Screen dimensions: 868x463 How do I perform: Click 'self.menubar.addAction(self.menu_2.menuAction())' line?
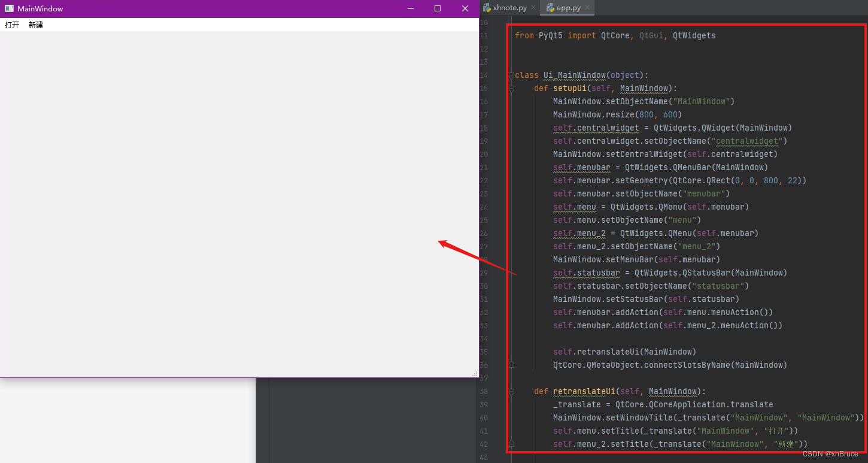pos(668,325)
